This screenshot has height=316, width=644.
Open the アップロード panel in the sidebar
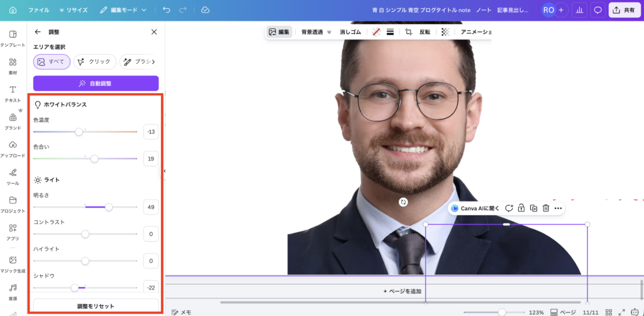(x=13, y=149)
